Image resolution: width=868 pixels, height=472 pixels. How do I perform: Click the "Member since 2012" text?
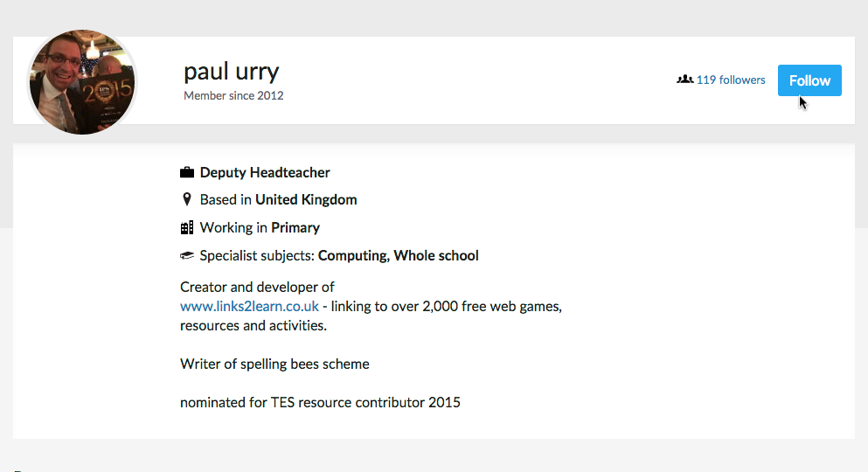pos(233,95)
